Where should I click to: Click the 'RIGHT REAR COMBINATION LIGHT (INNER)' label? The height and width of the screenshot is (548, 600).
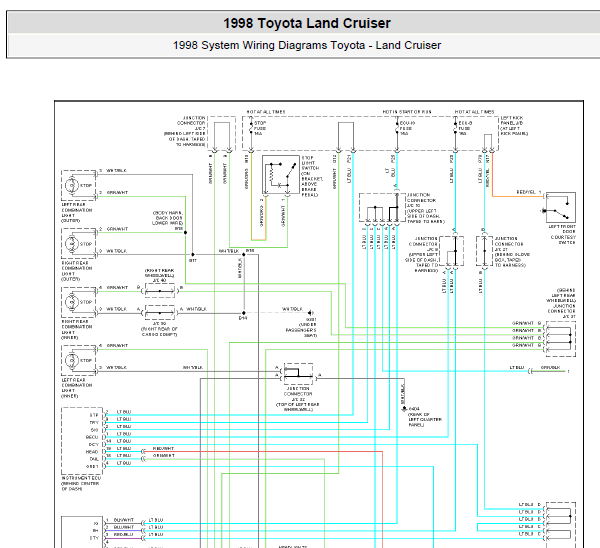coord(77,329)
